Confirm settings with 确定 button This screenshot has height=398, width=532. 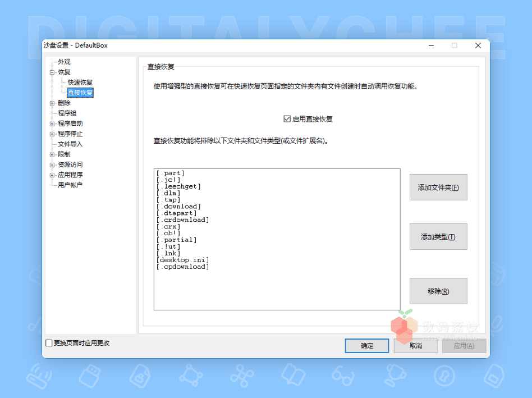(367, 346)
